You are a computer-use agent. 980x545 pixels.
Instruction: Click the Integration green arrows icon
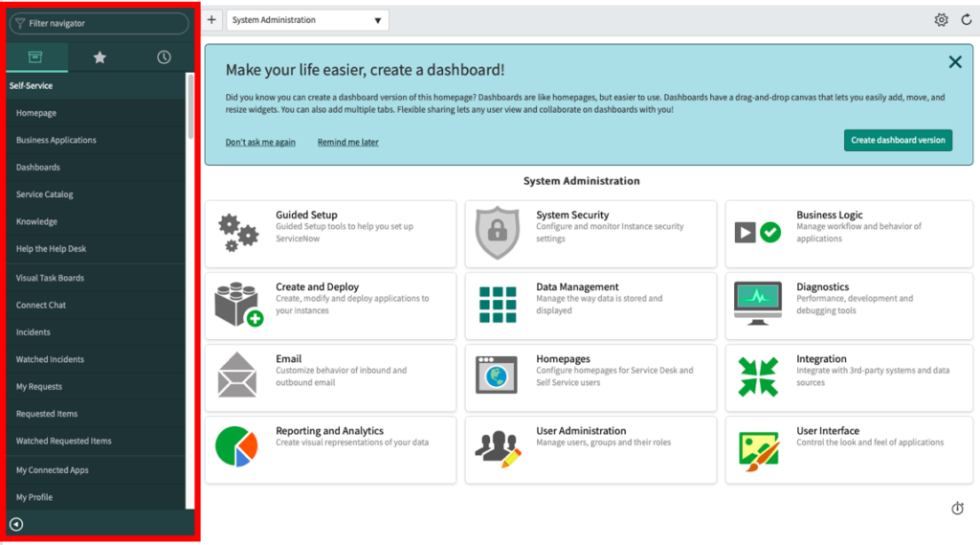point(758,376)
